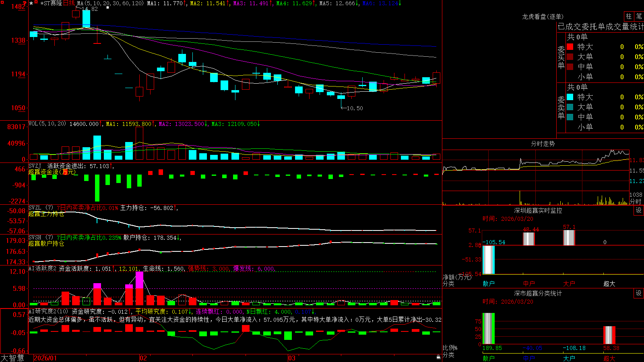Click the 大智慧 logo label
This screenshot has width=644, height=362.
click(x=12, y=358)
